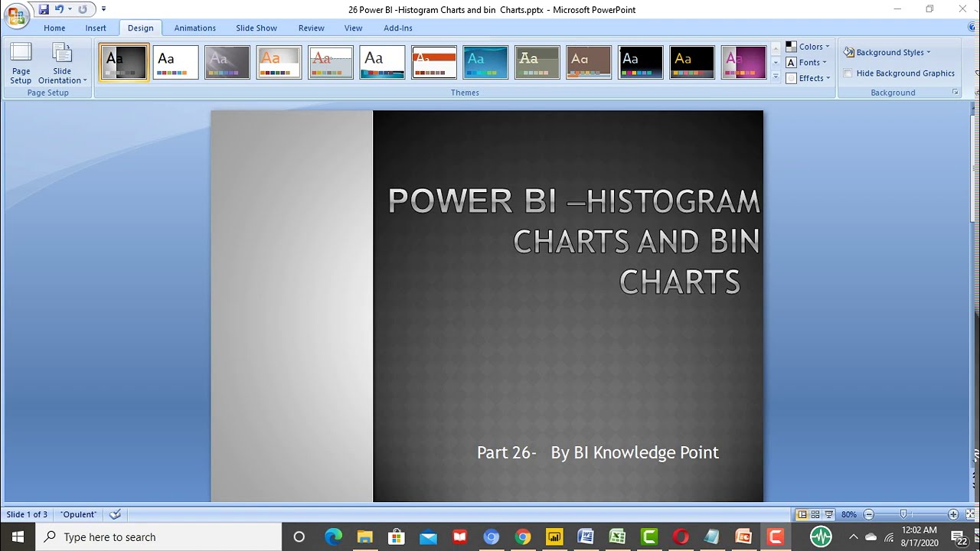Switch to the Review tab
980x551 pixels.
[311, 28]
